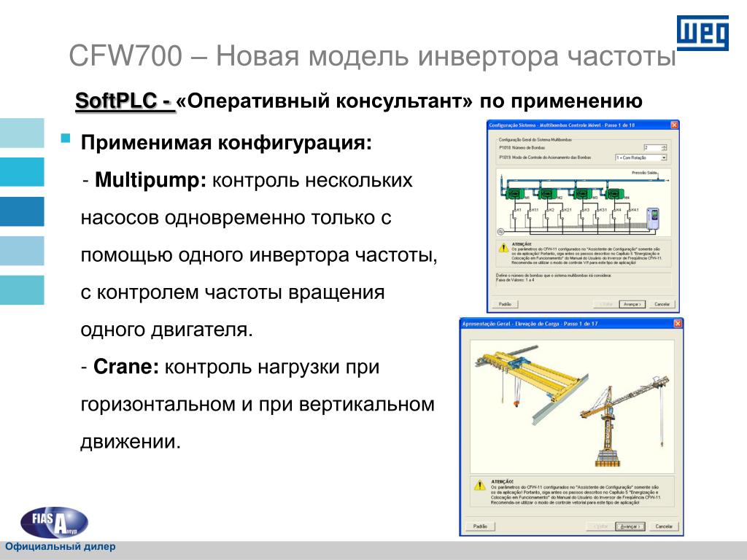Click the heading Применимая конфигурация:
The image size is (747, 560).
226,142
